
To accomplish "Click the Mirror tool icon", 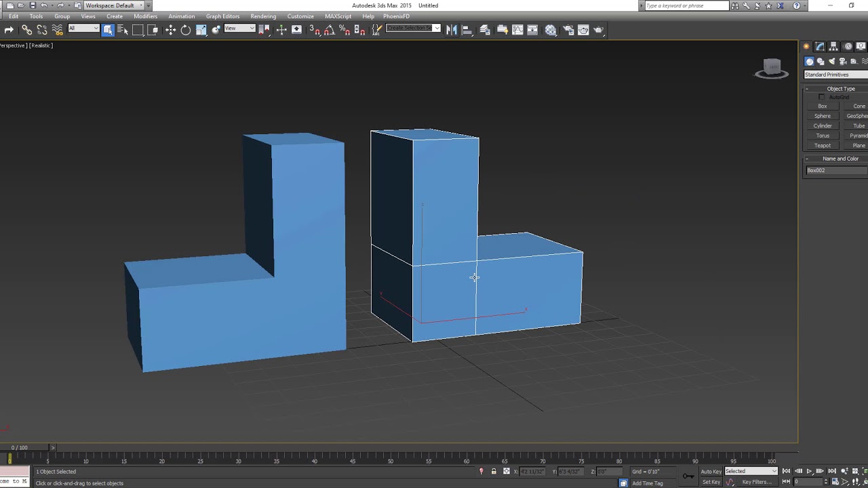I will [x=452, y=30].
